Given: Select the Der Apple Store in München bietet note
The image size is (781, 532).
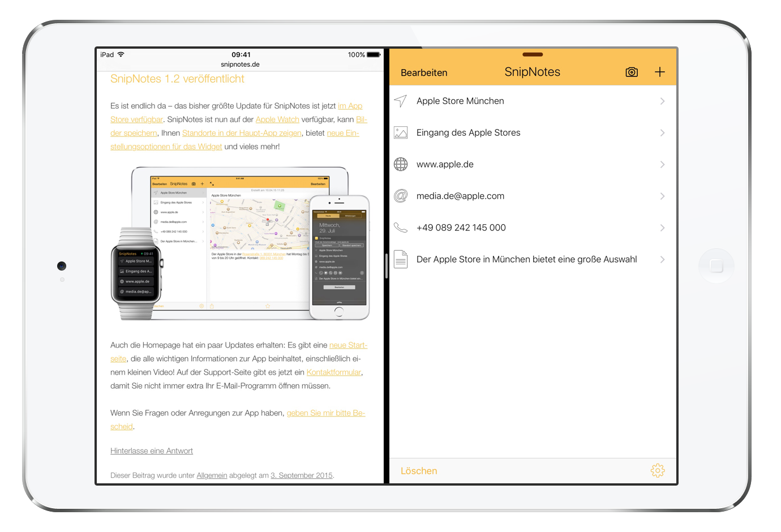Looking at the screenshot, I should 527,259.
